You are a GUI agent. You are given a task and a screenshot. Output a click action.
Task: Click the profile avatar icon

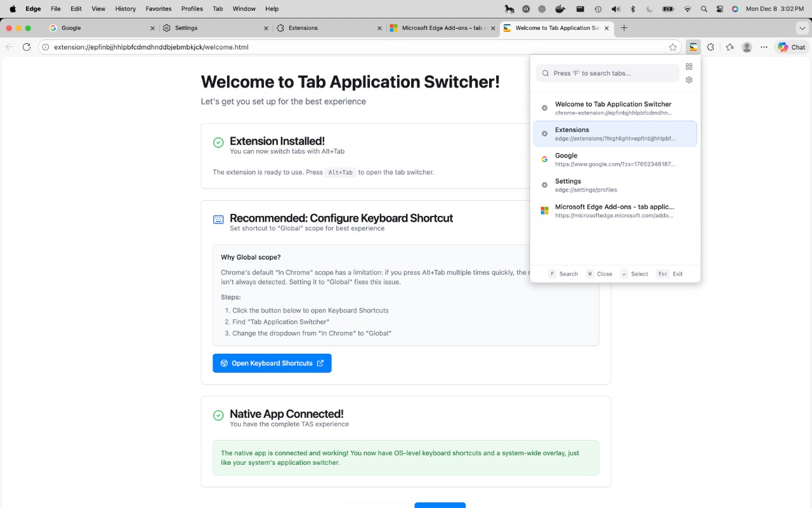click(747, 47)
